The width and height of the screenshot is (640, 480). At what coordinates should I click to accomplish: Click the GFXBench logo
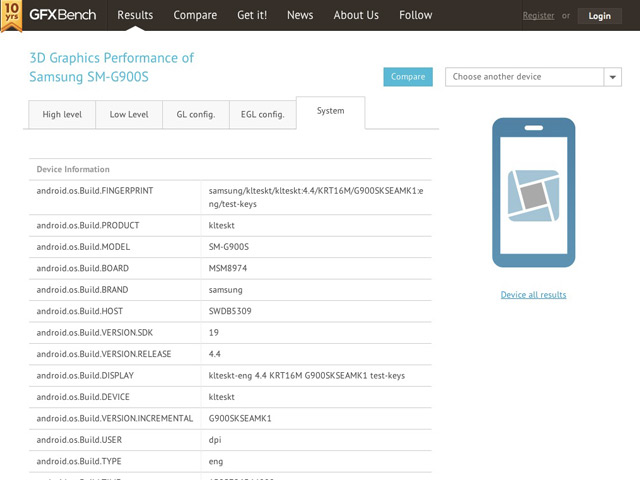(x=62, y=15)
